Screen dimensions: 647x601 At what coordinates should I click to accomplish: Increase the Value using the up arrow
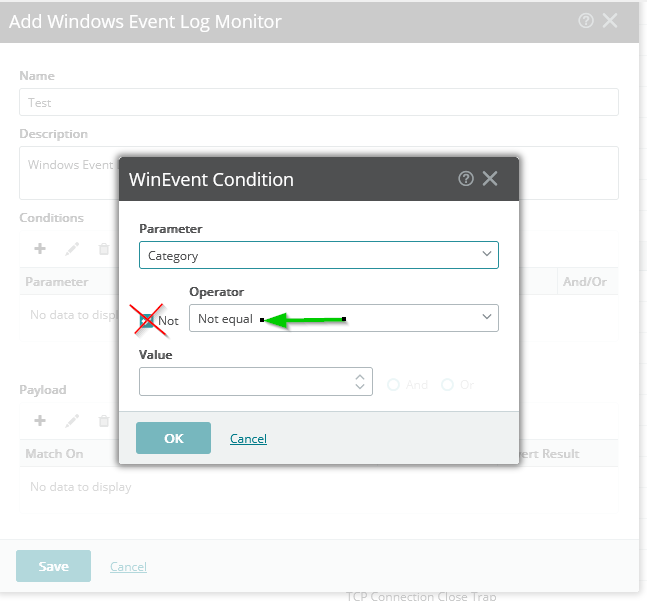coord(360,377)
